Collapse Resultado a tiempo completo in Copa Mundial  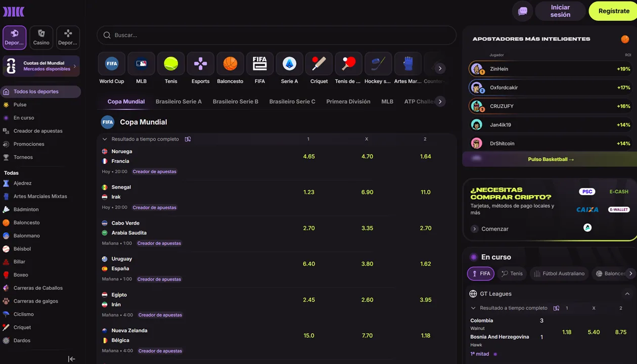tap(105, 139)
